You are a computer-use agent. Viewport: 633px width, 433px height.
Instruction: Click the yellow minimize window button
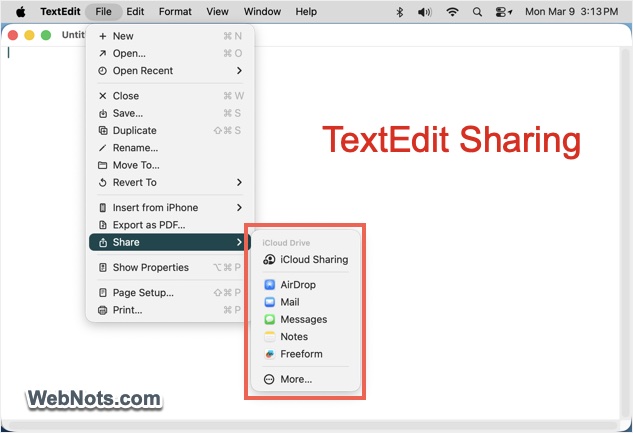tap(29, 35)
